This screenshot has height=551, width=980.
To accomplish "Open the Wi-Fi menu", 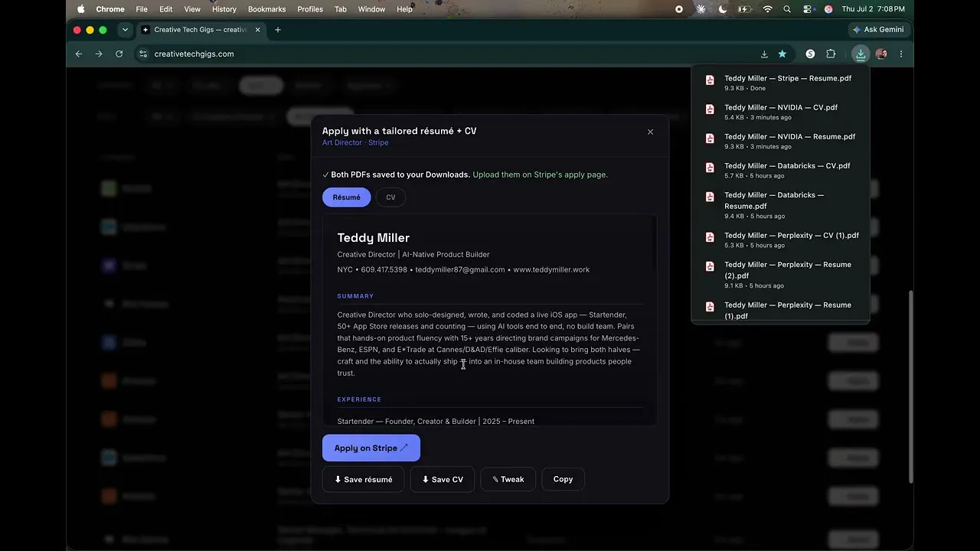I will point(768,9).
